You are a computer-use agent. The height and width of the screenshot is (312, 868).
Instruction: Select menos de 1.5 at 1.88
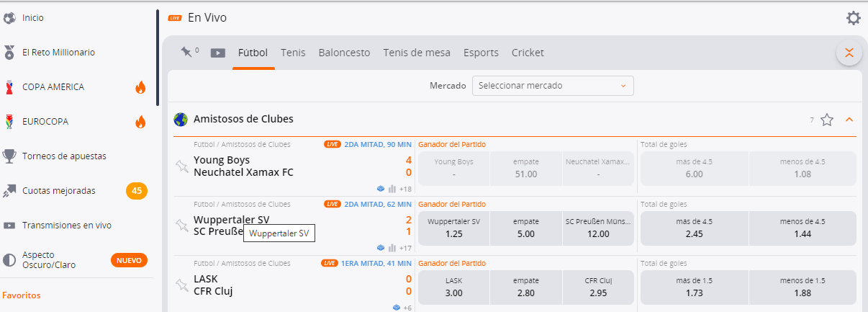803,288
